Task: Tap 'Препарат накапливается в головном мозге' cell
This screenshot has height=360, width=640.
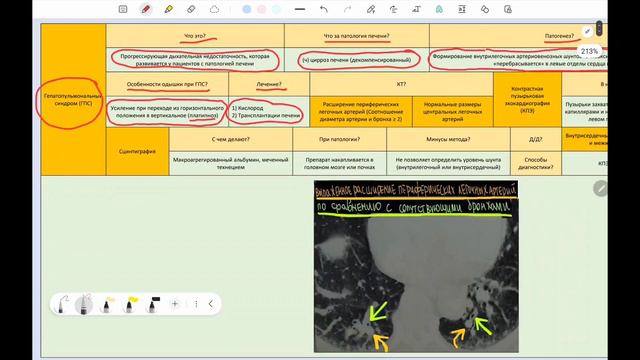Action: pyautogui.click(x=340, y=163)
